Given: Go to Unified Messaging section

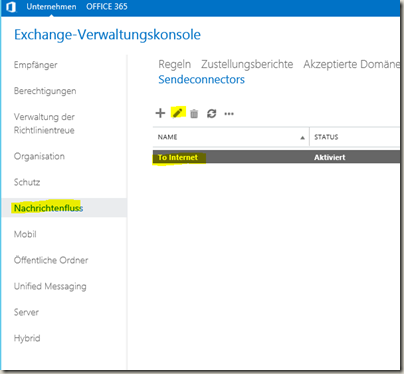Looking at the screenshot, I should (50, 286).
